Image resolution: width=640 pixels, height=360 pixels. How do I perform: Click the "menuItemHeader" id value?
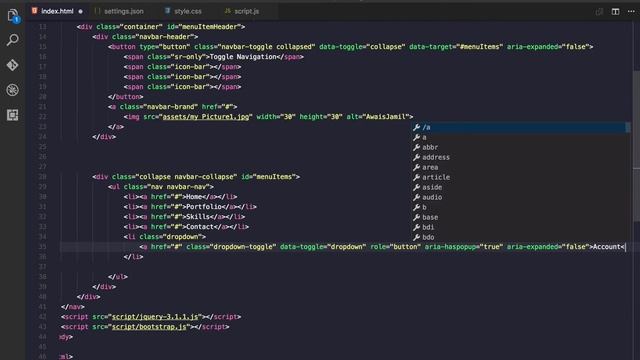[209, 27]
